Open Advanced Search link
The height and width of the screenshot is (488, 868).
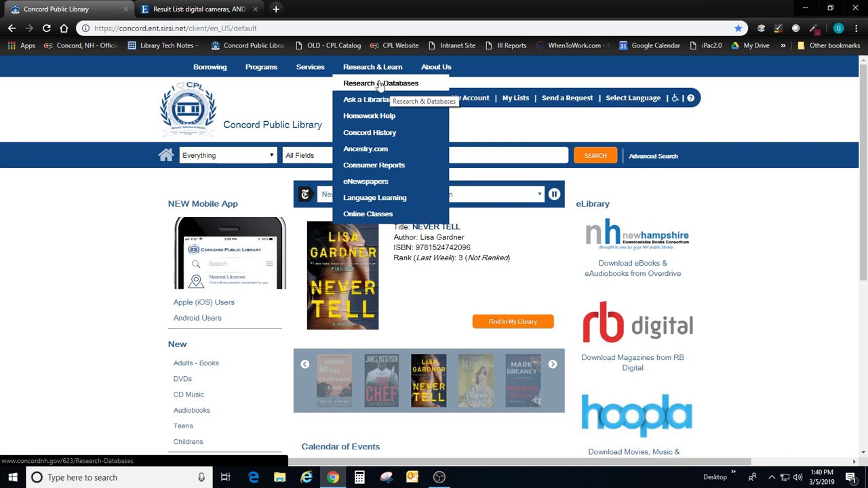653,156
